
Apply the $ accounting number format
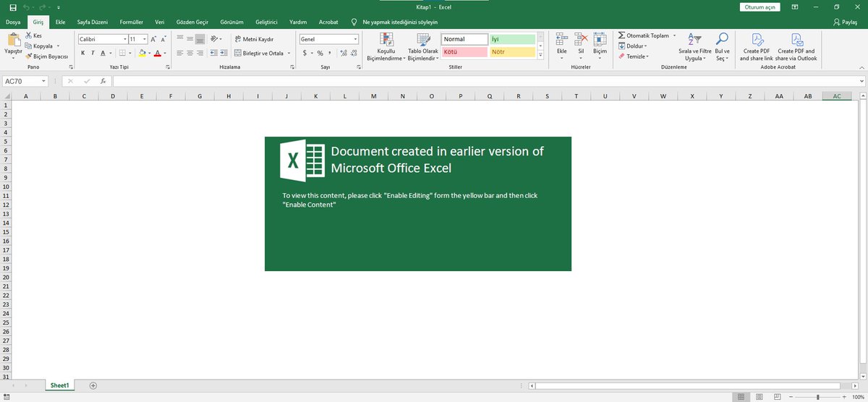click(305, 53)
